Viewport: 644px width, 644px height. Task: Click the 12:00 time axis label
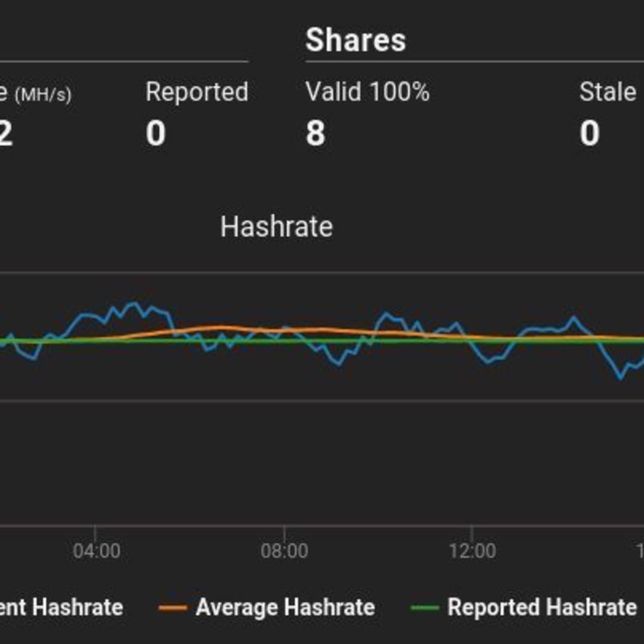(x=472, y=550)
